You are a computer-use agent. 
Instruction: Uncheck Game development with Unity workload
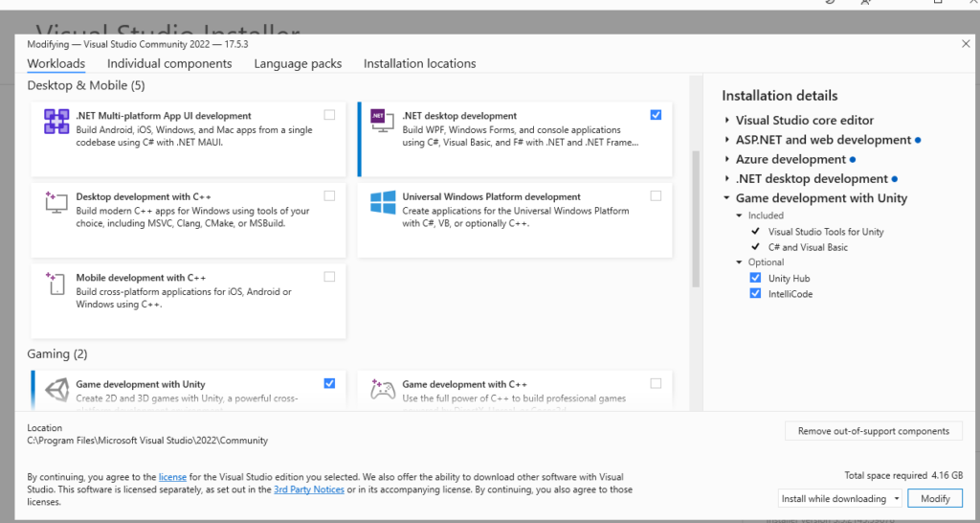(x=329, y=383)
